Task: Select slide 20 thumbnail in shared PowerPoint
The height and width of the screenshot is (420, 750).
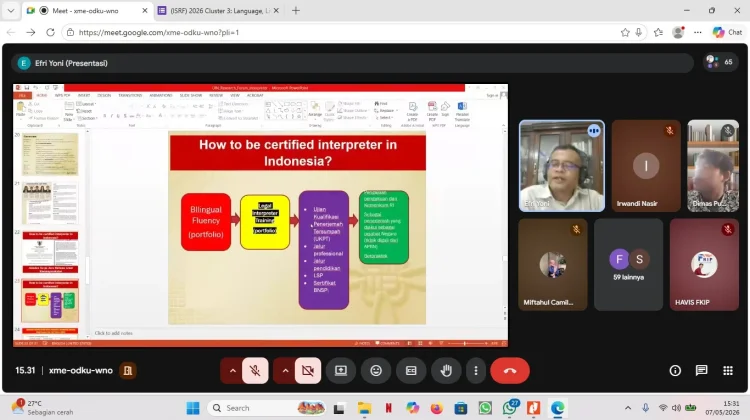Action: pyautogui.click(x=50, y=154)
